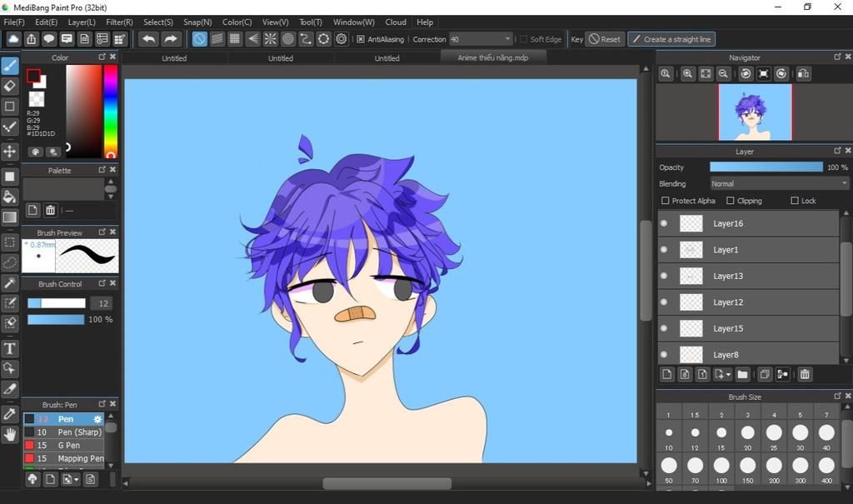Hide Layer13 using its visibility dot
853x504 pixels.
(x=664, y=276)
